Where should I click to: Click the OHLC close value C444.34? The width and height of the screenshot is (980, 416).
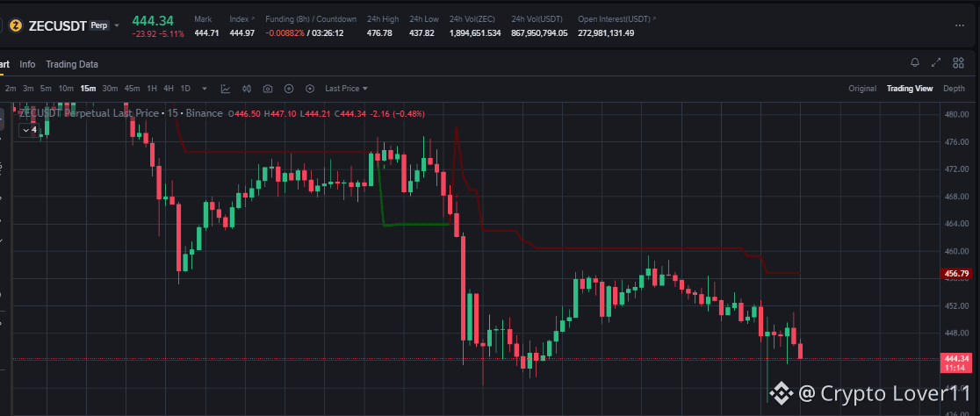point(350,114)
